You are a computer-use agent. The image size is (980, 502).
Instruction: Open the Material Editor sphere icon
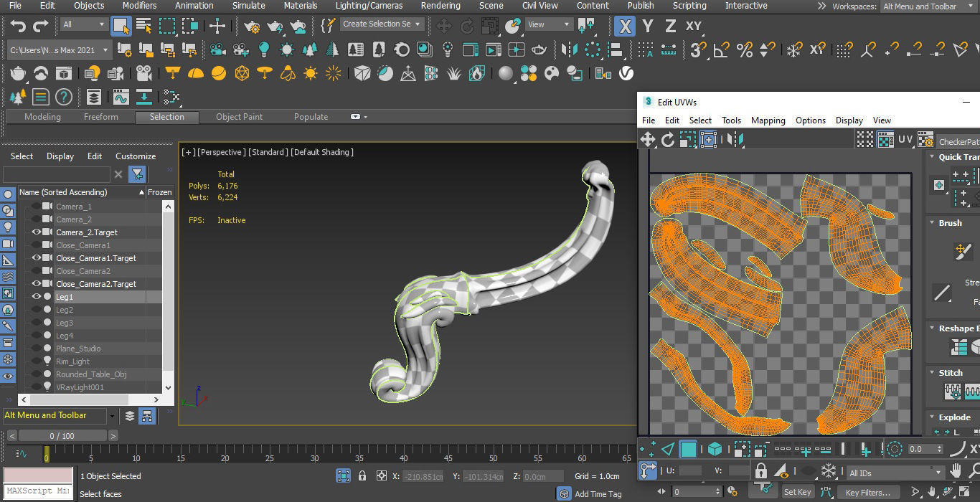[507, 73]
